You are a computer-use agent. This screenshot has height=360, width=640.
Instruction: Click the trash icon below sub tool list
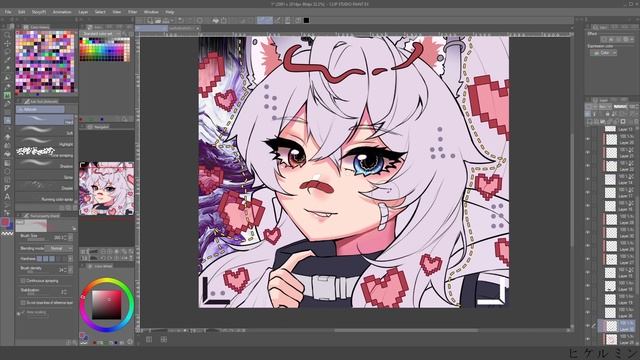75,207
